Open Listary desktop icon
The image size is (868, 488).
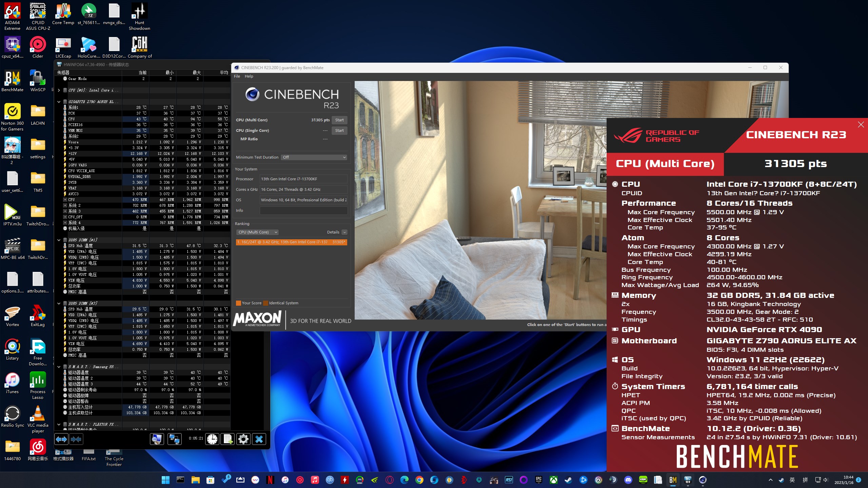coord(13,349)
